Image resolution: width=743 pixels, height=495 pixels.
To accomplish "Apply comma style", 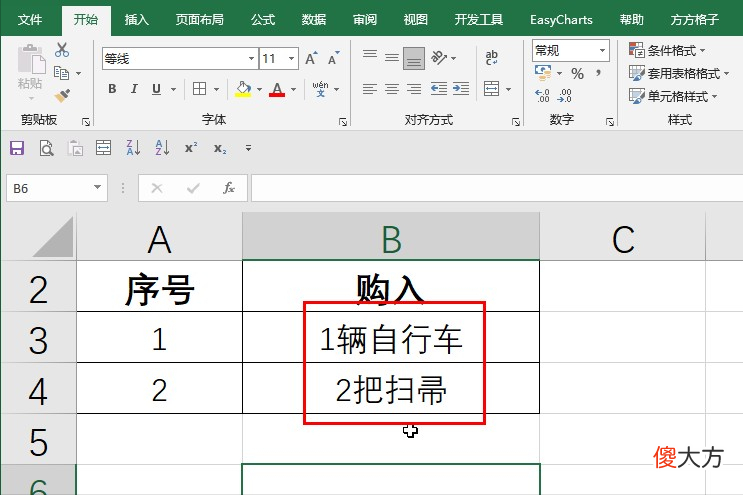I will 598,73.
